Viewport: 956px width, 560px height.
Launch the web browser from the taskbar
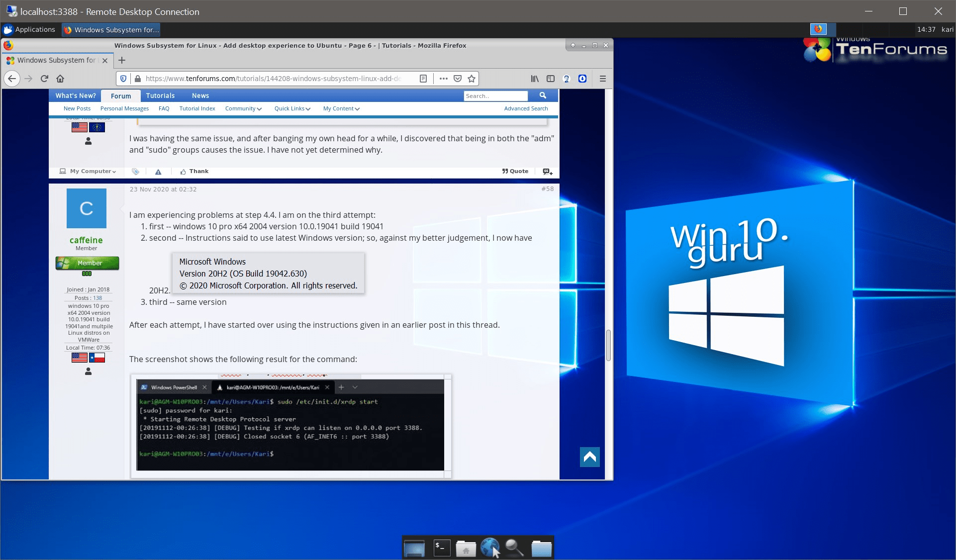tap(490, 547)
